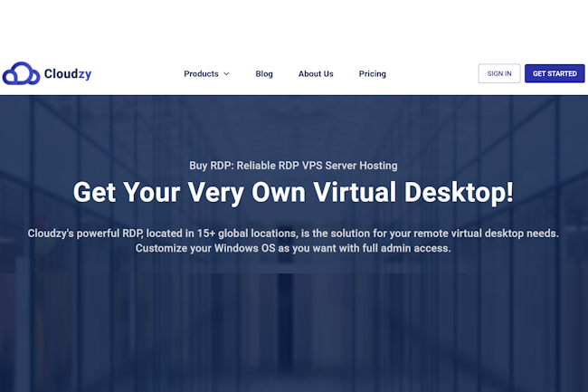Go to the Blog page

pos(264,74)
